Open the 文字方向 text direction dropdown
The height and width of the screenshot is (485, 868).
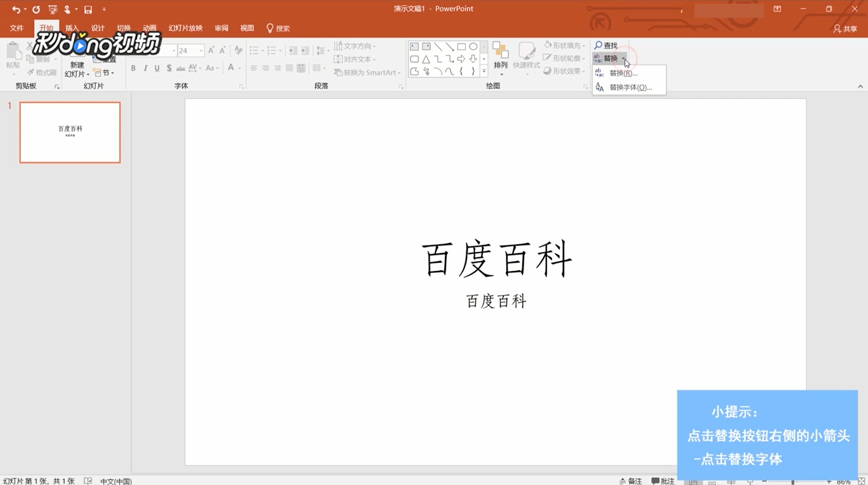click(356, 45)
